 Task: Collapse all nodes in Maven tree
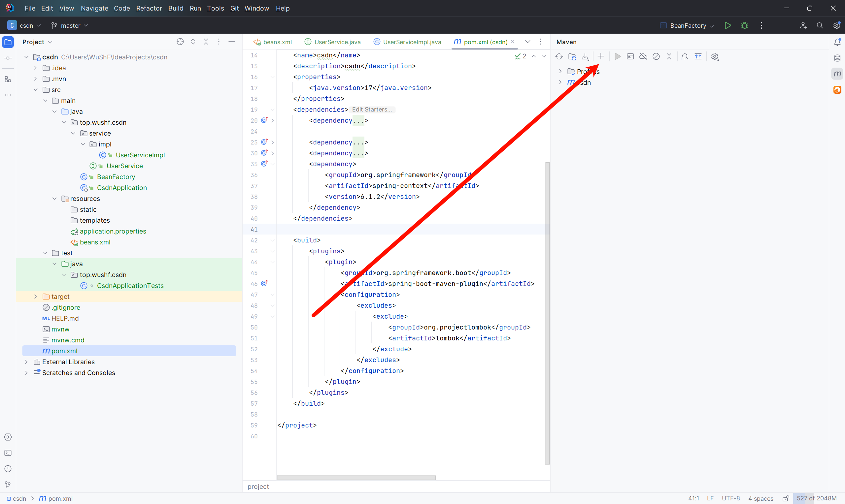669,56
